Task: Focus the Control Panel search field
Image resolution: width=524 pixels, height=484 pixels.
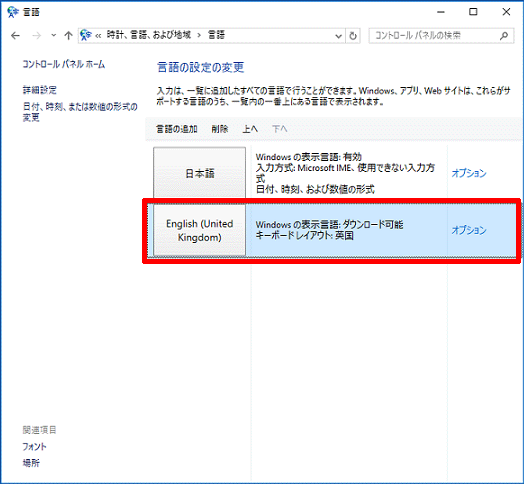Action: click(441, 35)
